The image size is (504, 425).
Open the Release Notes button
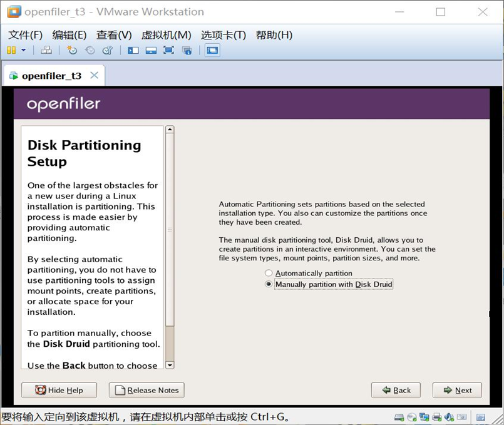pyautogui.click(x=147, y=390)
